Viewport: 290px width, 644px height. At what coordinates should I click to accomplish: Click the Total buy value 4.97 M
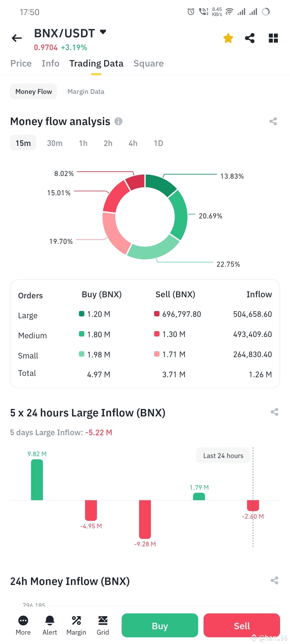coord(99,374)
